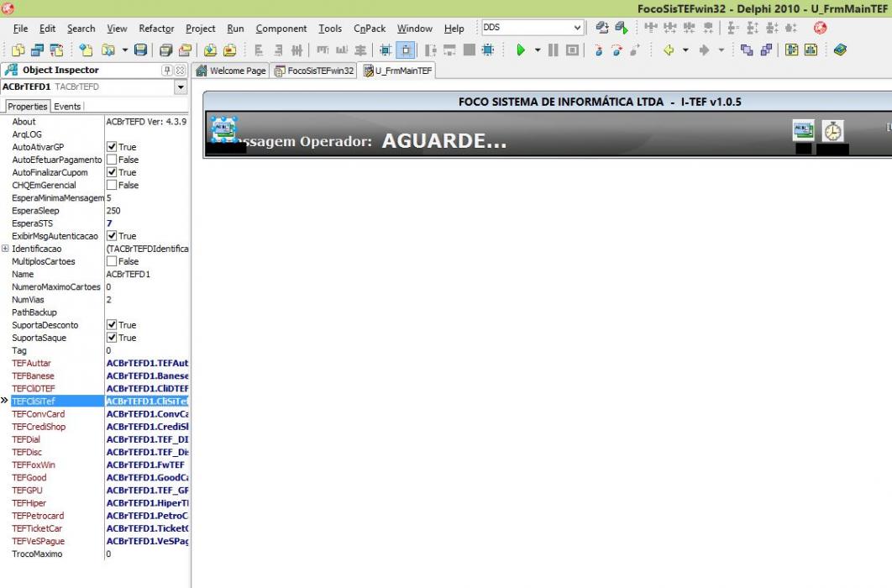Open the File menu
Image resolution: width=892 pixels, height=588 pixels.
(x=20, y=29)
